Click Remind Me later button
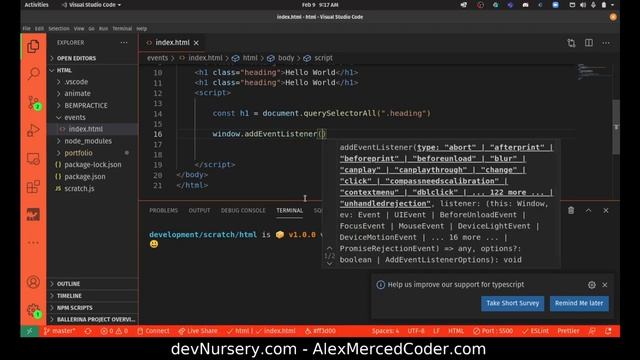 (x=579, y=303)
